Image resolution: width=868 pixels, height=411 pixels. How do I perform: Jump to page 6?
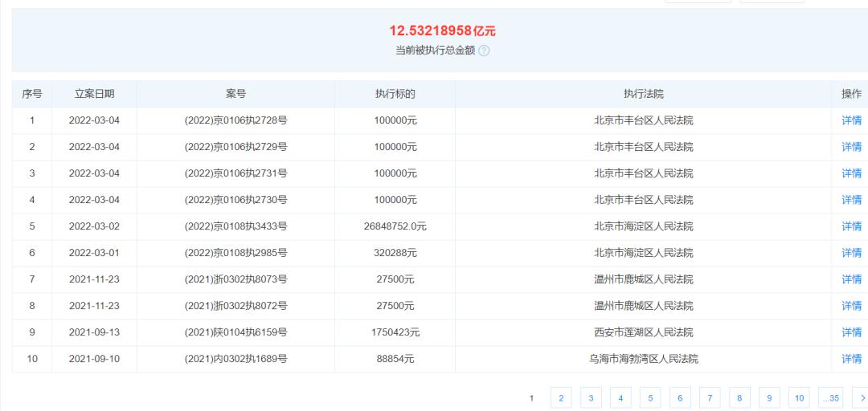[x=680, y=397]
